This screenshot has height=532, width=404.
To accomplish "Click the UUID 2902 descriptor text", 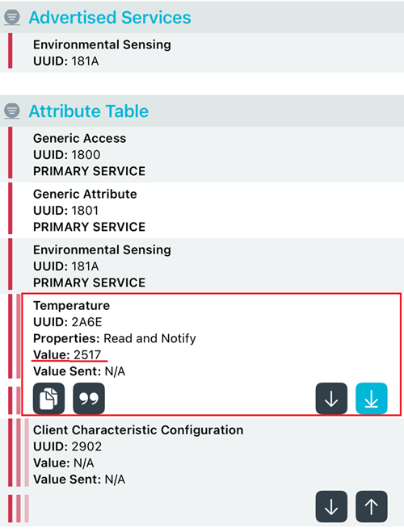I will click(67, 446).
